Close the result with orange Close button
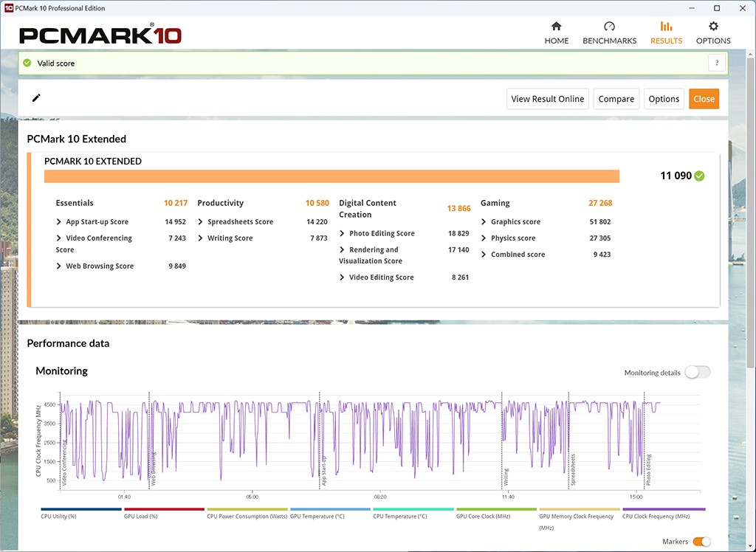Screen dimensions: 756x552 [704, 99]
